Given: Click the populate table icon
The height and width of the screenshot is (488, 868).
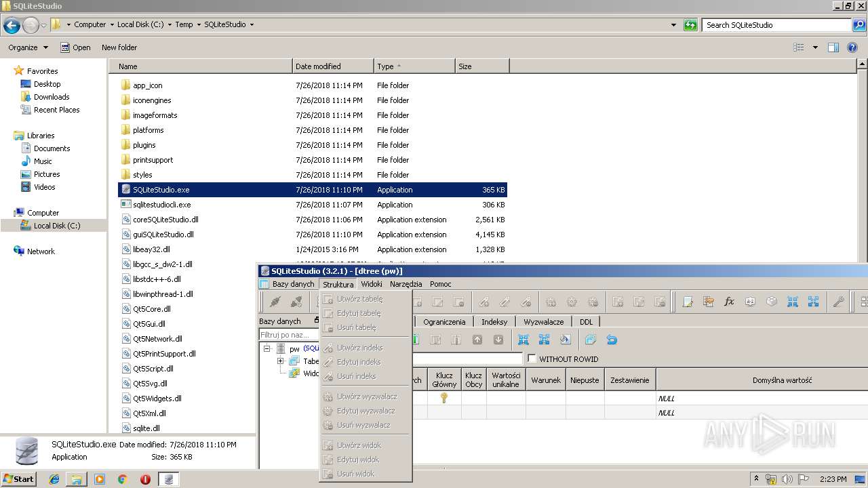Looking at the screenshot, I should coord(566,340).
